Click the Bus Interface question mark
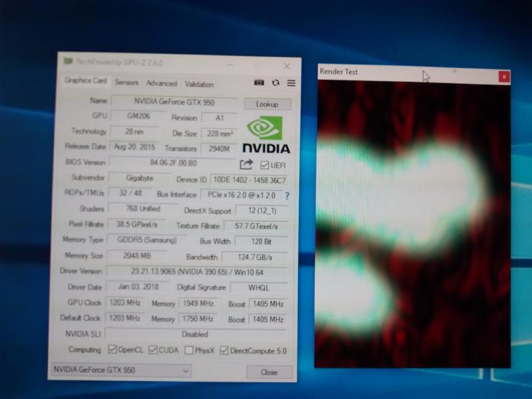The width and height of the screenshot is (532, 399). [287, 196]
